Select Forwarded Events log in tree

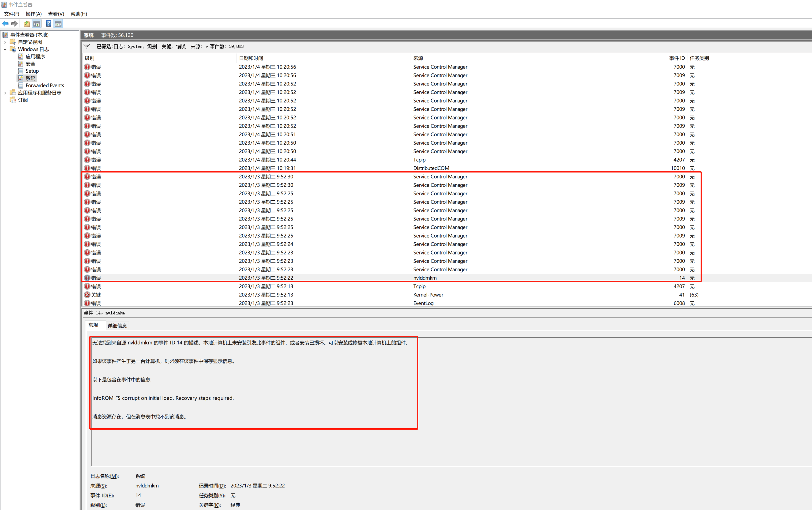point(44,85)
